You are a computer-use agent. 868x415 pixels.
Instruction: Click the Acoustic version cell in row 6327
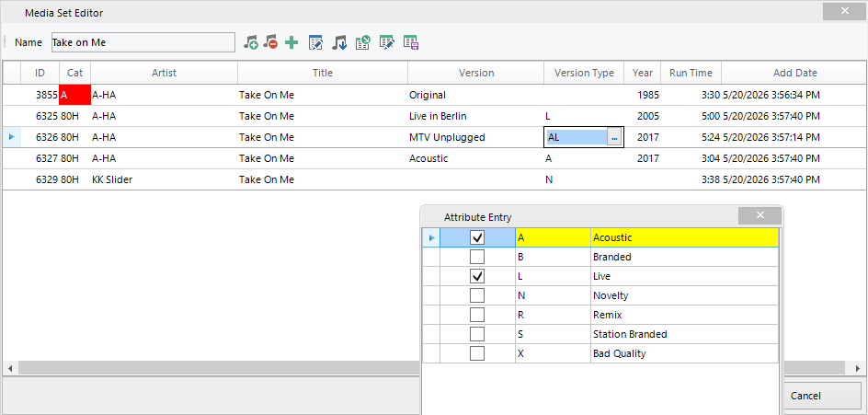476,158
